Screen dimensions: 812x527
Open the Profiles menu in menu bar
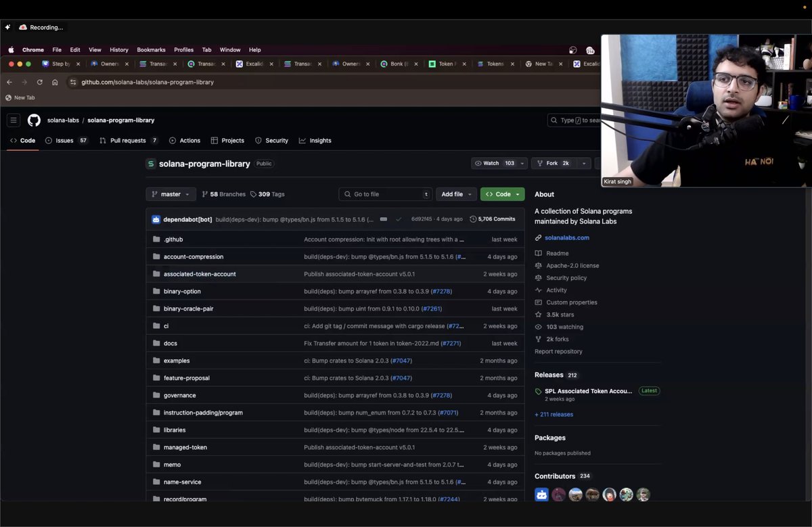click(183, 50)
